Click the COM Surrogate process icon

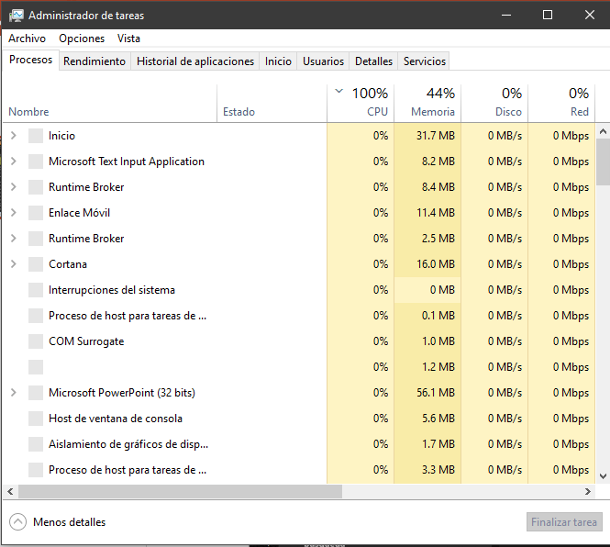36,341
